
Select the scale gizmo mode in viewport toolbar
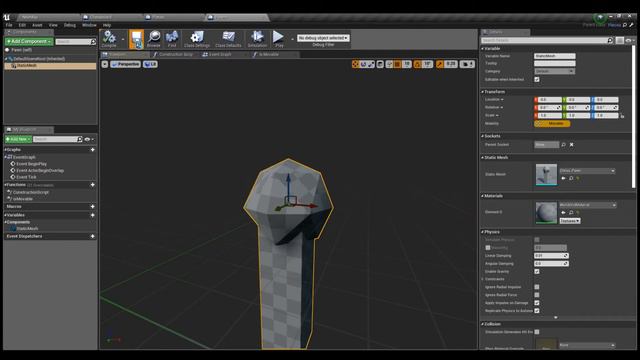371,64
